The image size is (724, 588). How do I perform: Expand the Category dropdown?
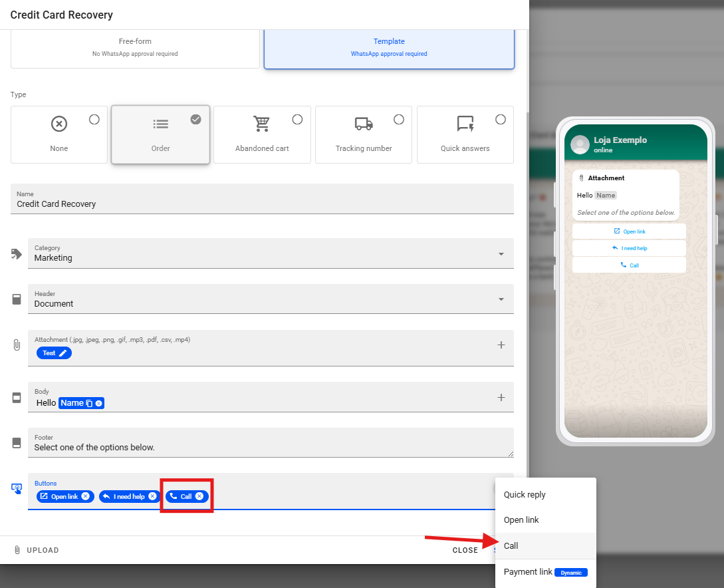tap(501, 254)
